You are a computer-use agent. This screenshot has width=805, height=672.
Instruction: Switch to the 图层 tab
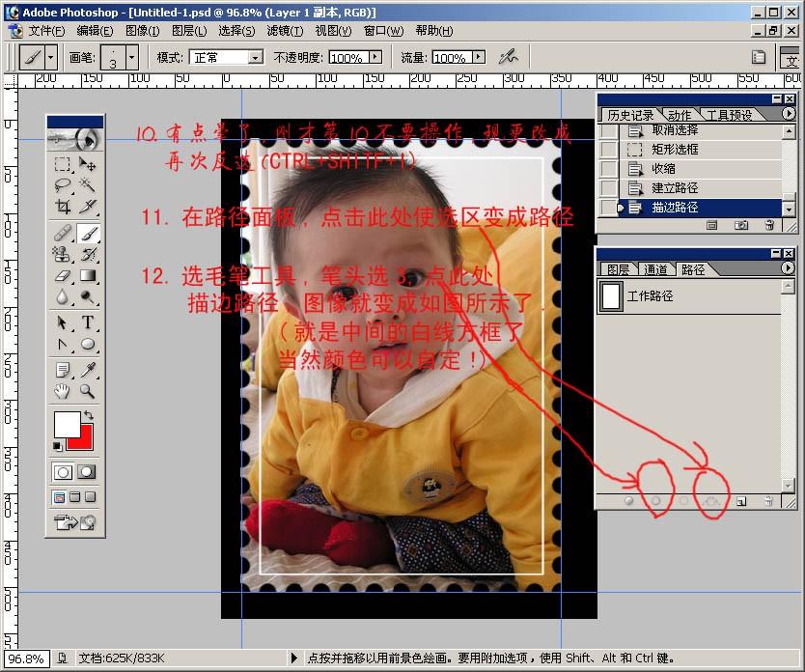(618, 269)
